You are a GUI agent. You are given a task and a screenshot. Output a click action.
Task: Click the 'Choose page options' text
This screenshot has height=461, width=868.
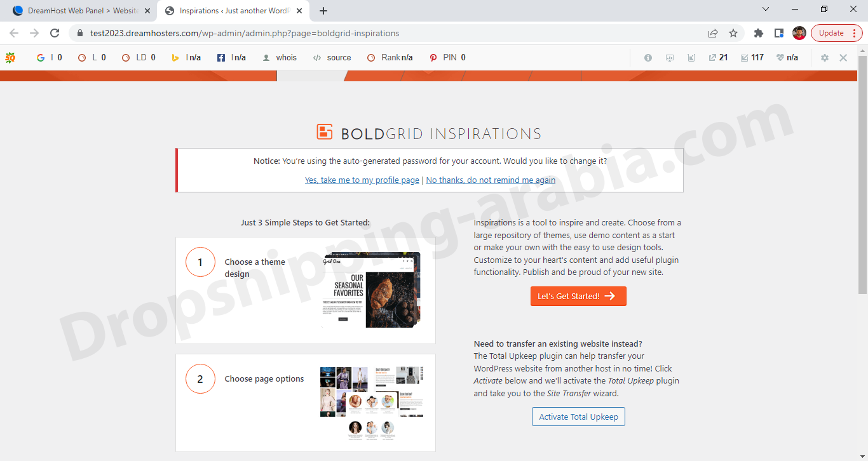click(264, 379)
